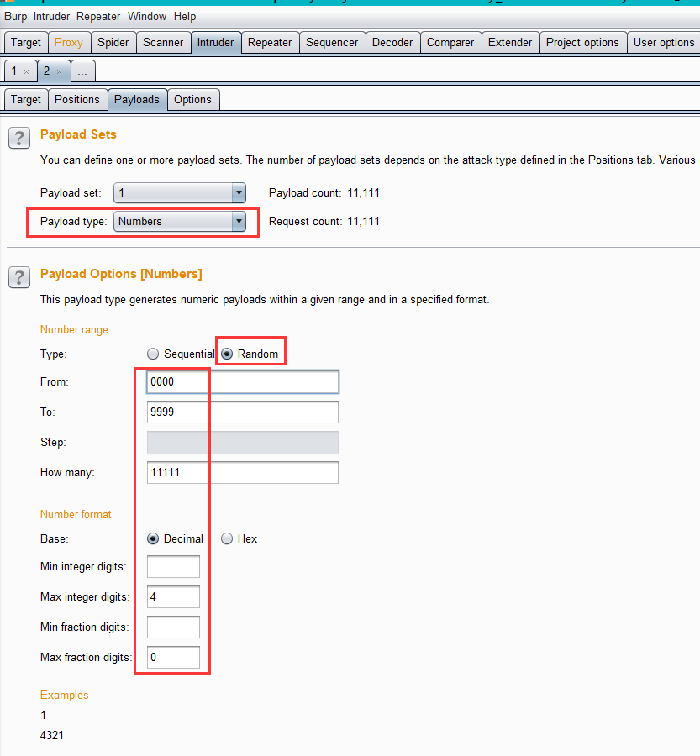Switch to the User options tab
The height and width of the screenshot is (756, 700).
point(664,43)
